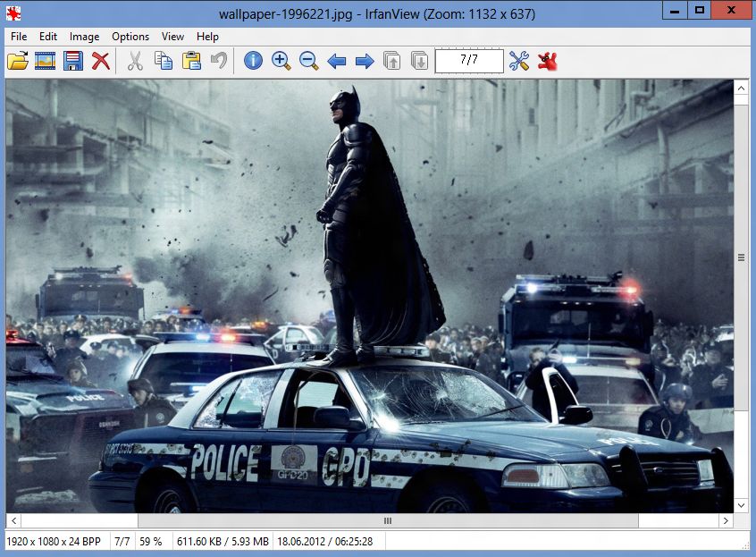Zoom out with the minus magnifier
This screenshot has width=756, height=557.
click(x=308, y=62)
